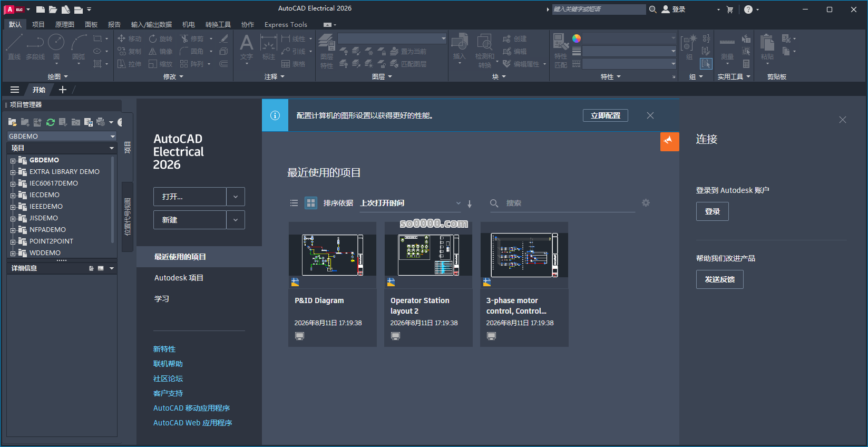This screenshot has height=447, width=868.
Task: Open 图层特性 (Layer Properties)
Action: click(327, 51)
